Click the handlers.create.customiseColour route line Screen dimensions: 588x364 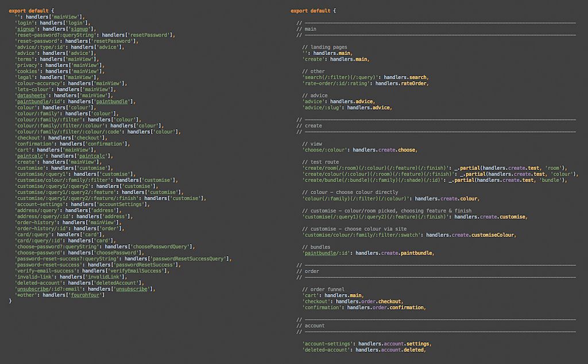pos(409,235)
